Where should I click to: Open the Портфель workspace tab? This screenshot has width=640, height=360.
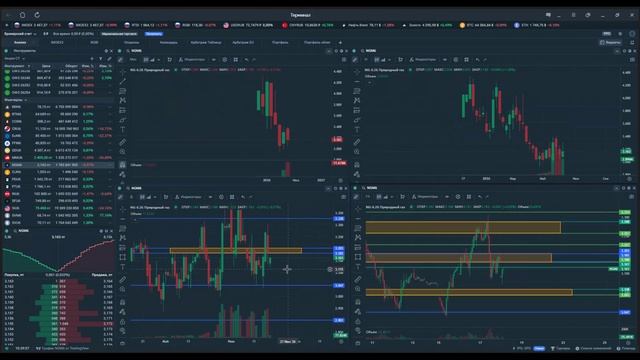coord(280,42)
